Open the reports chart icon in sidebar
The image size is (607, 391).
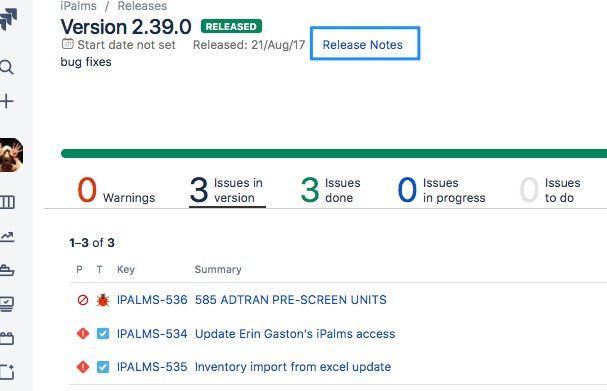(x=7, y=236)
